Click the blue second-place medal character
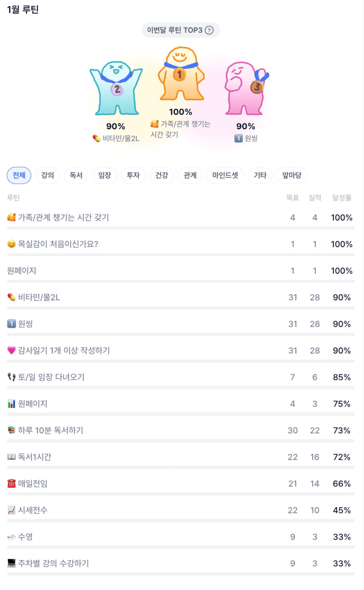The image size is (364, 590). [116, 88]
